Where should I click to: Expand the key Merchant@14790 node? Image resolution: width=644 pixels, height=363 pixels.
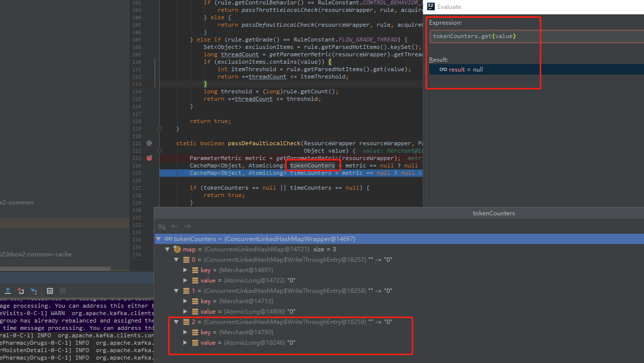[x=185, y=332]
